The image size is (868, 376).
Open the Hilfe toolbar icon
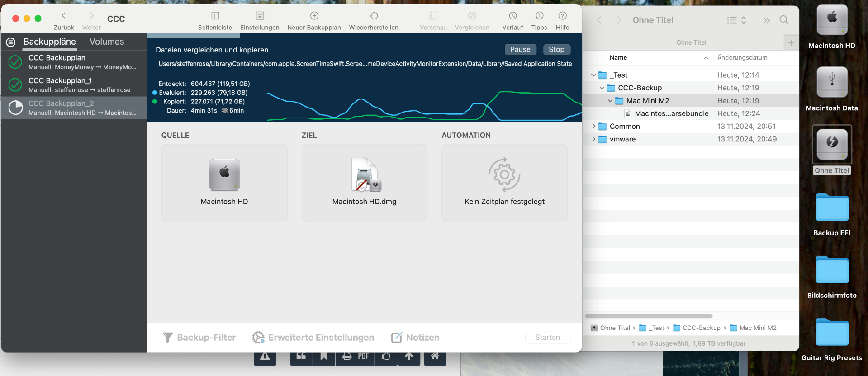click(563, 16)
